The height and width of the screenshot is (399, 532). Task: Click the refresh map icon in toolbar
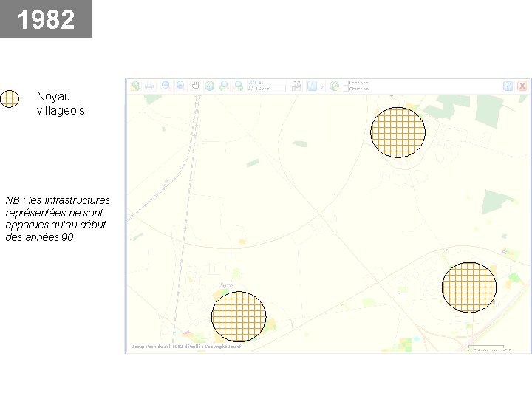click(136, 86)
